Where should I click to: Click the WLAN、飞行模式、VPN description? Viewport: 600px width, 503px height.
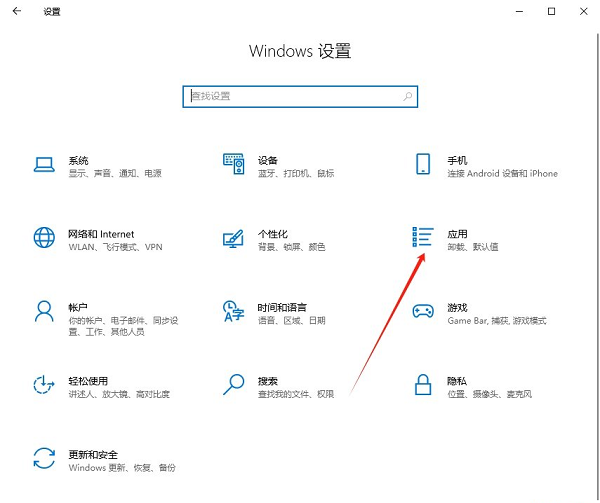(115, 247)
